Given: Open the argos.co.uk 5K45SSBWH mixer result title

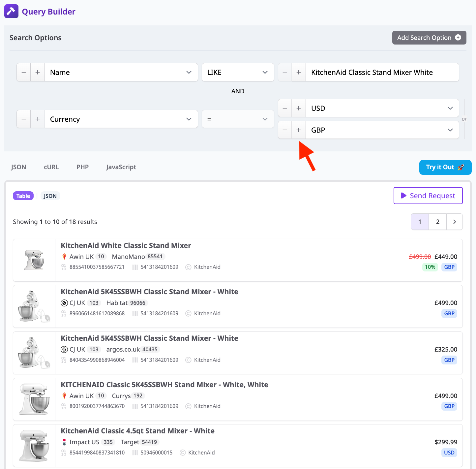Looking at the screenshot, I should (150, 338).
